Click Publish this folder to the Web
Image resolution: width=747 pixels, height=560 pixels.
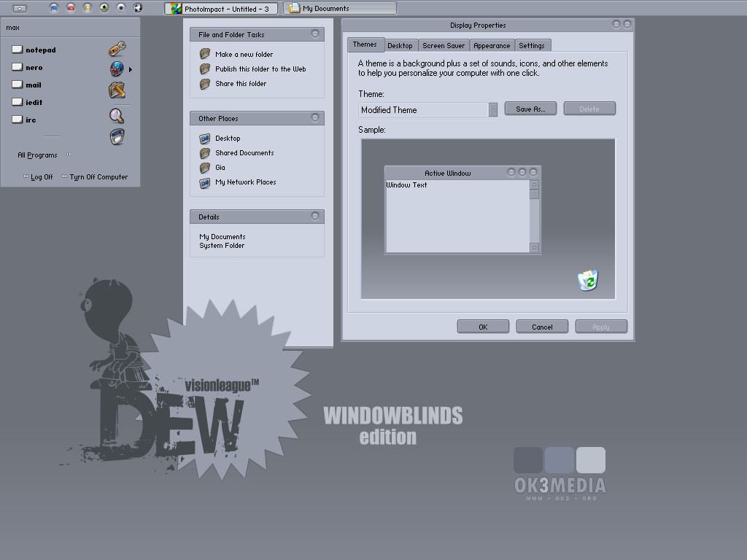pyautogui.click(x=253, y=69)
